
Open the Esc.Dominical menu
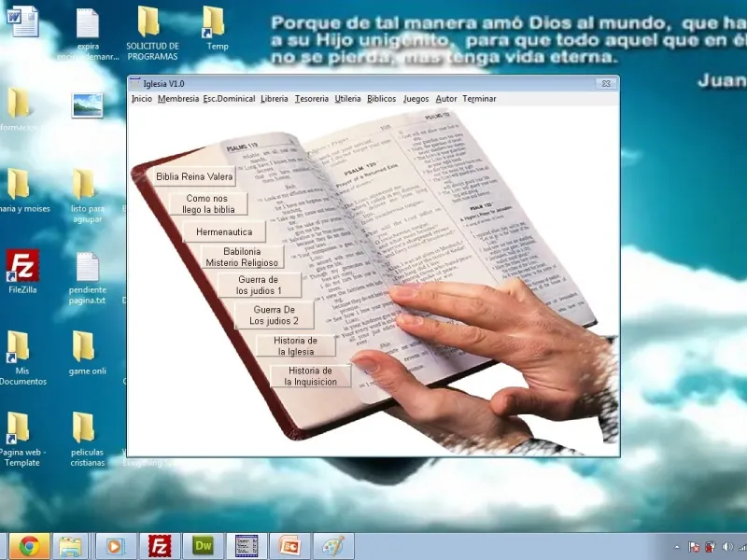coord(229,99)
